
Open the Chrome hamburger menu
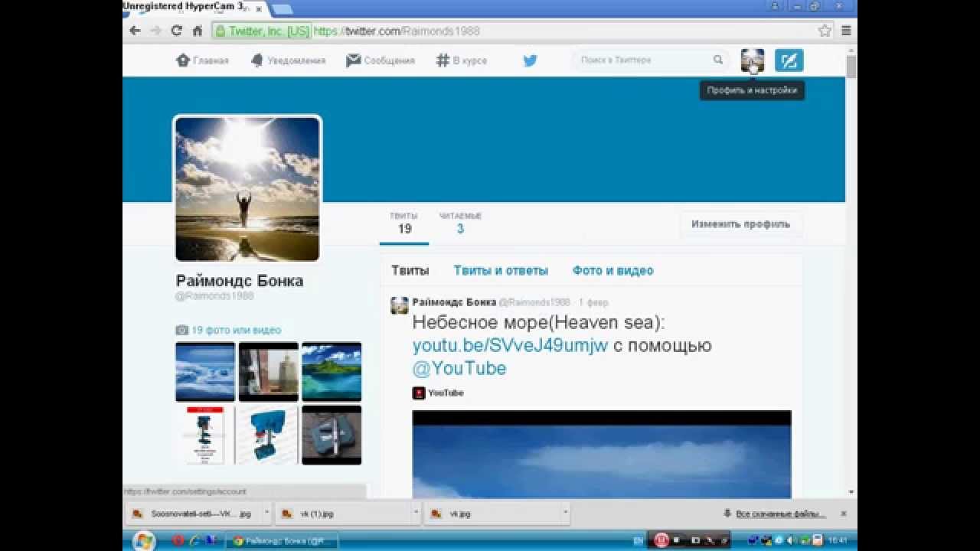click(x=846, y=31)
